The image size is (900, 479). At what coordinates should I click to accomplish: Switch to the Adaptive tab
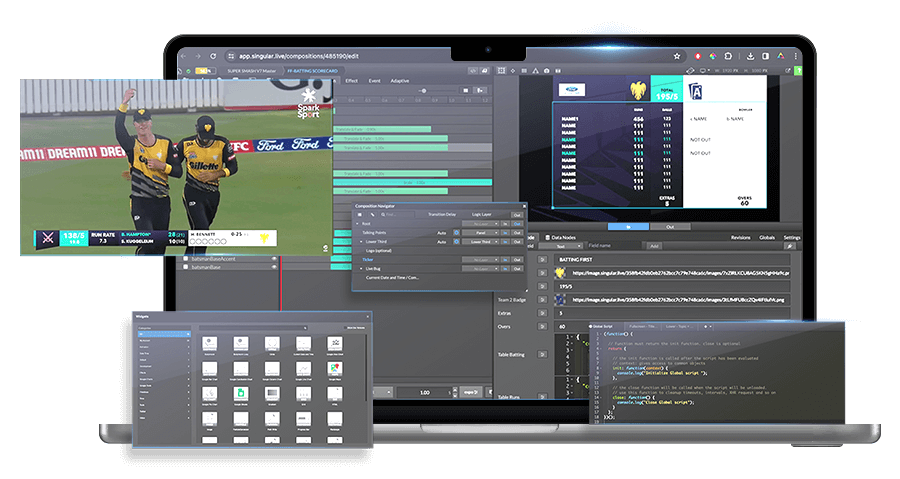pos(400,81)
